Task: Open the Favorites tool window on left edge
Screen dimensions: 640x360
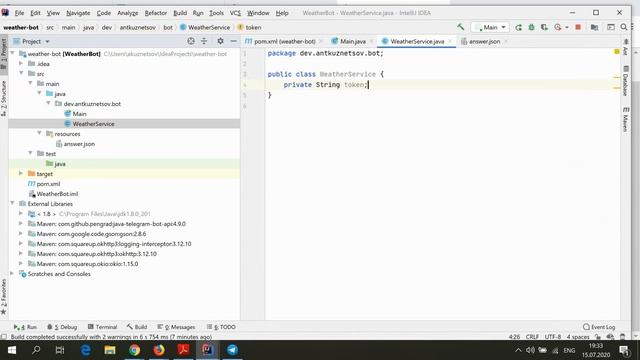Action: point(4,297)
